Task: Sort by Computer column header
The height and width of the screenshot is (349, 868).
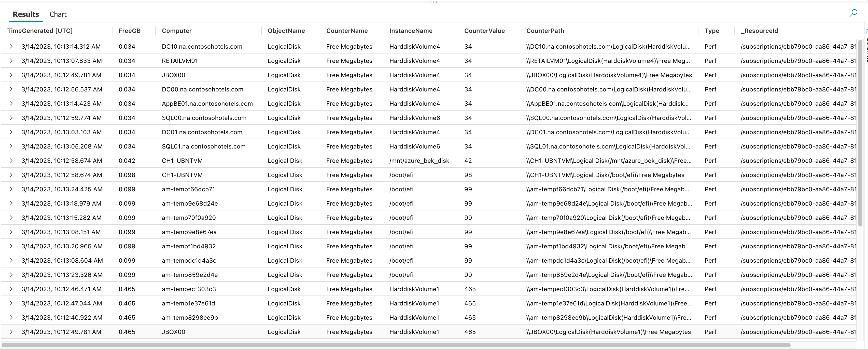Action: (177, 31)
